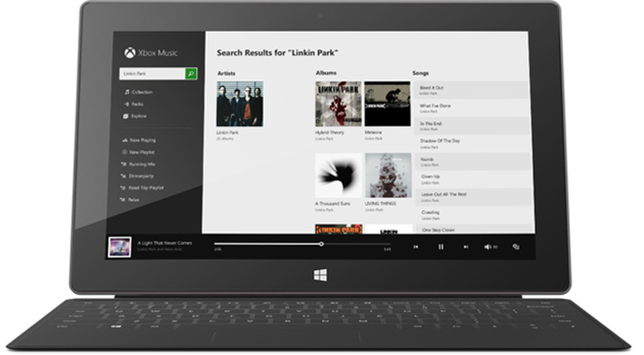Open the Hybrid Theory album cover
The width and height of the screenshot is (644, 355).
point(339,103)
